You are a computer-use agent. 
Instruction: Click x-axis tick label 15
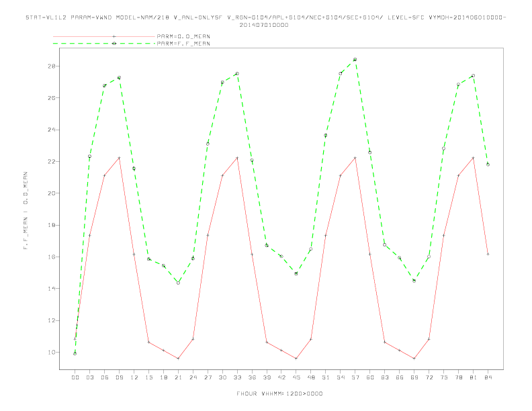(148, 377)
